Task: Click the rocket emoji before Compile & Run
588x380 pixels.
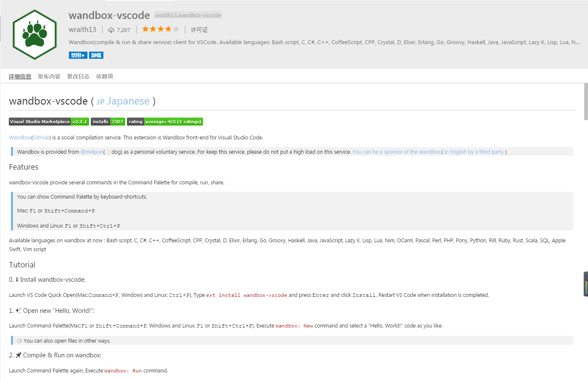Action: pyautogui.click(x=18, y=355)
